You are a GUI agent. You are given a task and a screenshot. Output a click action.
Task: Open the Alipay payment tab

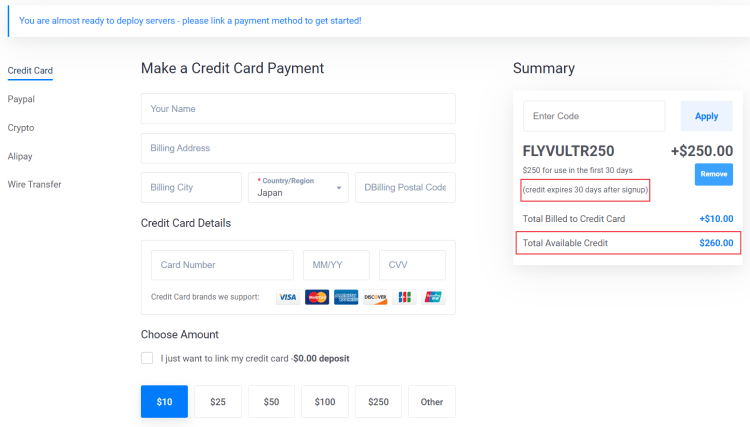pos(20,156)
